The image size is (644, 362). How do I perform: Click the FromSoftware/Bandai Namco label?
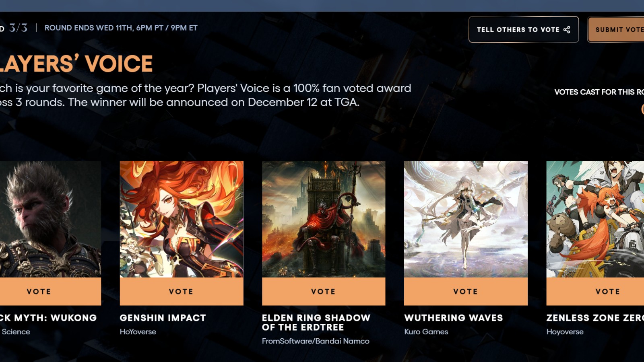click(316, 341)
